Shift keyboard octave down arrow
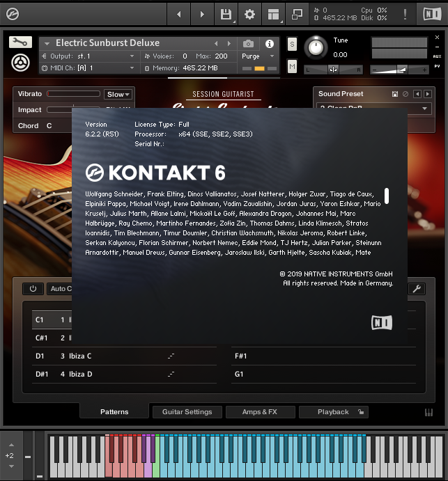448x481 pixels. click(x=11, y=466)
